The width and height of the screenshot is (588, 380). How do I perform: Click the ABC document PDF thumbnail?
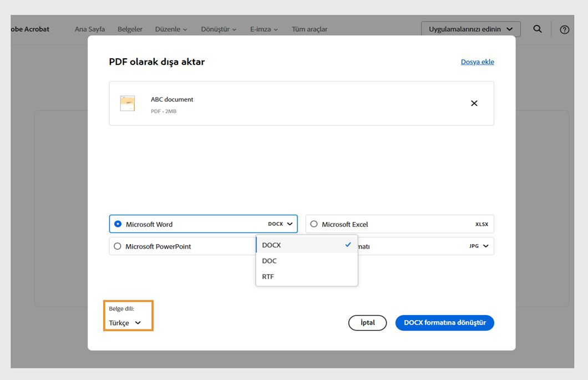(x=128, y=103)
